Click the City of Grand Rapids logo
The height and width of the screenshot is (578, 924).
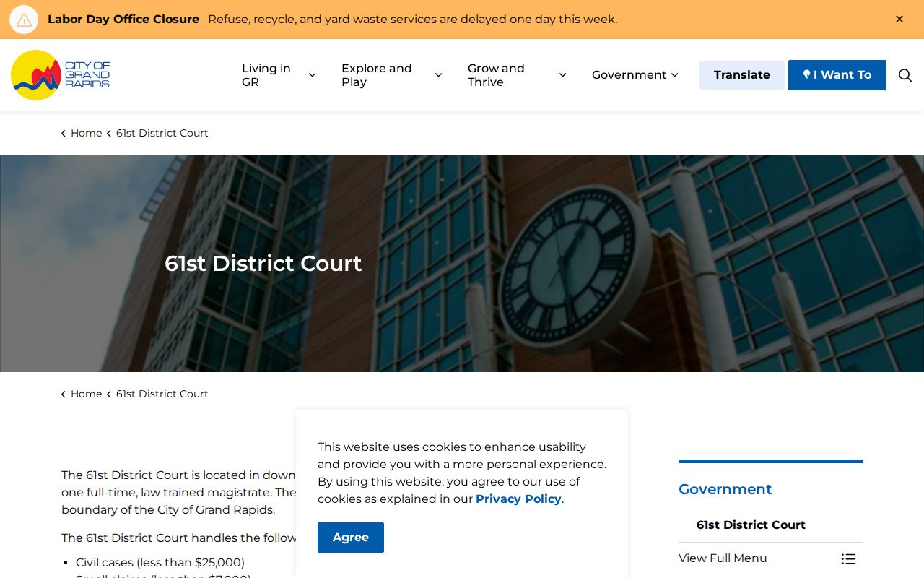pos(61,75)
